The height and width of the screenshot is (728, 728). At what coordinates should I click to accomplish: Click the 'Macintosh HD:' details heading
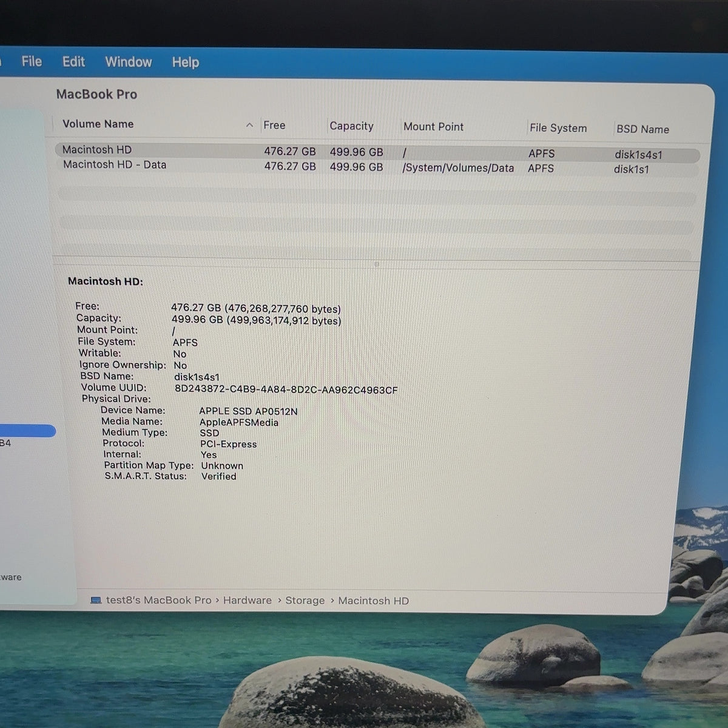pyautogui.click(x=106, y=281)
